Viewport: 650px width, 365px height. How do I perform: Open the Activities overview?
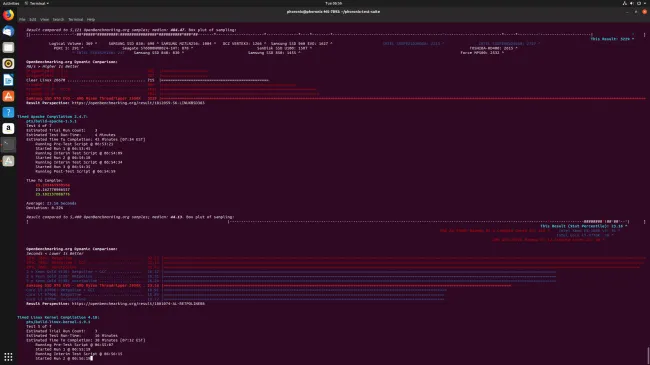[x=11, y=3]
